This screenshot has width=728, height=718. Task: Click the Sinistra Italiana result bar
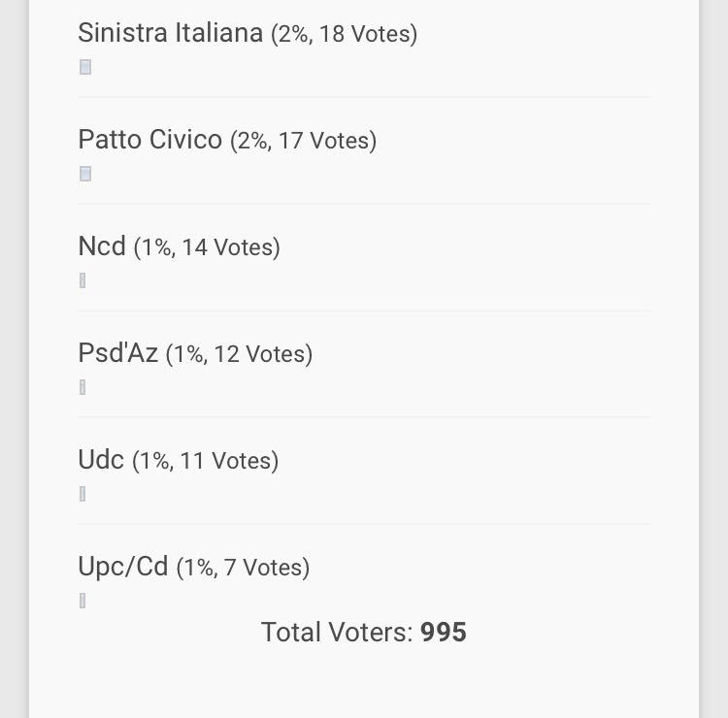click(85, 68)
